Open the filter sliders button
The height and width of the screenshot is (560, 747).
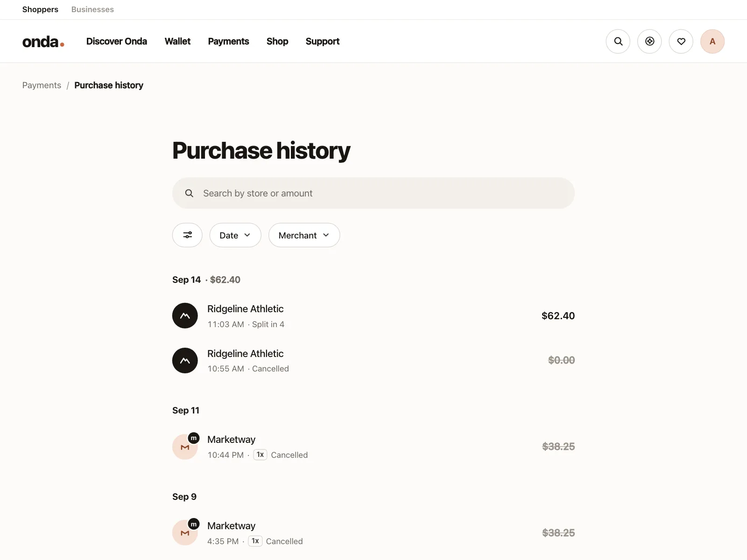pos(187,235)
